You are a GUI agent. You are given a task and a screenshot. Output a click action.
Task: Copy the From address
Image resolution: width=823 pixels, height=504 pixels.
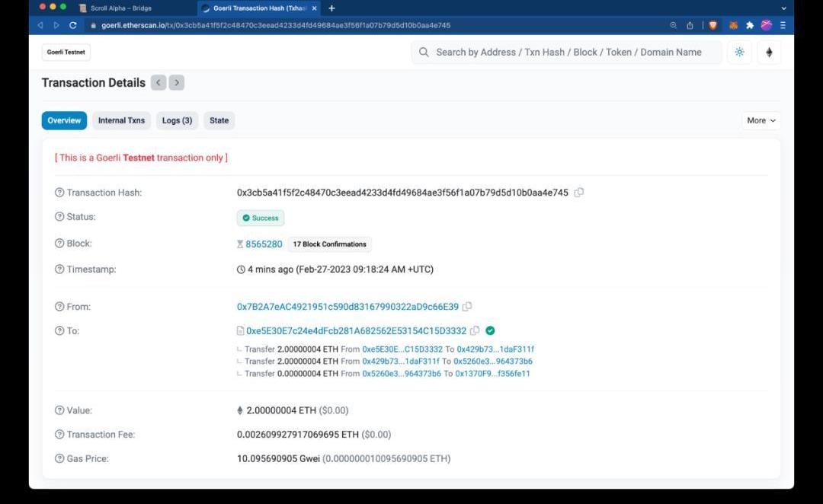pyautogui.click(x=467, y=307)
